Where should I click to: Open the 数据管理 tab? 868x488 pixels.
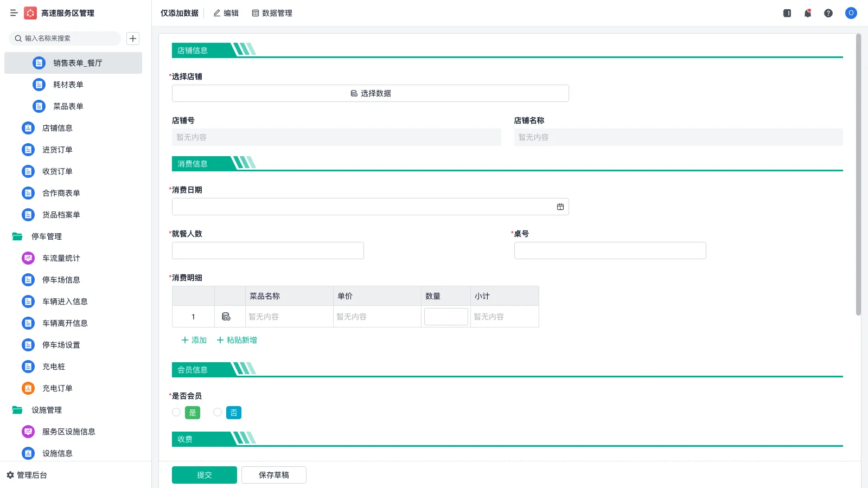pyautogui.click(x=272, y=13)
